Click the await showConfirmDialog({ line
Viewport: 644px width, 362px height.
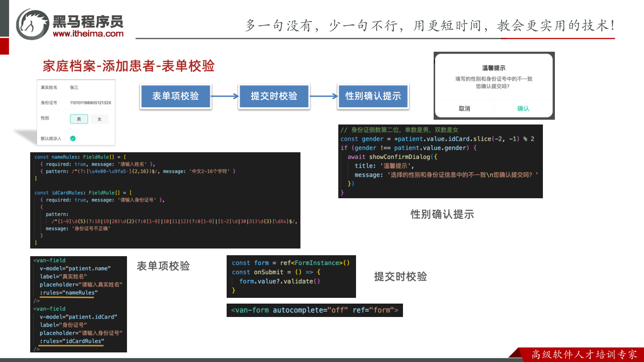pos(393,157)
